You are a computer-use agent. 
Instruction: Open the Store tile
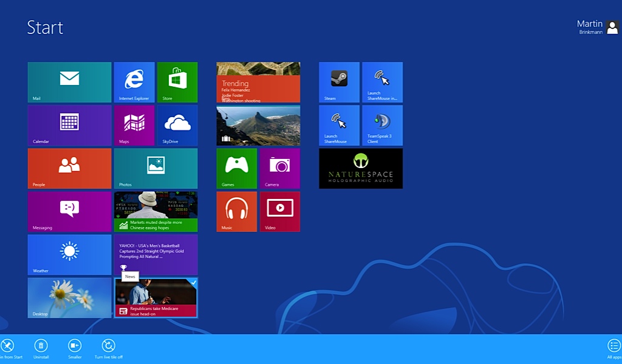coord(177,83)
